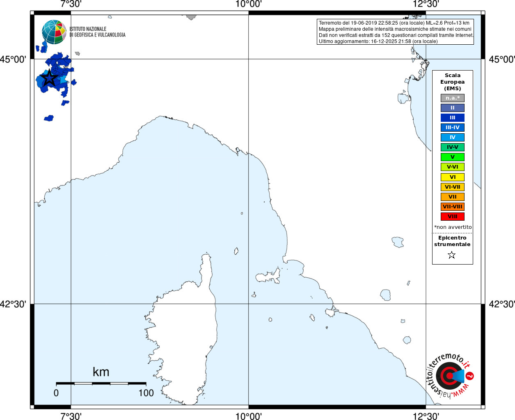Click the Elba island on the map
Viewport: 515px width, 420px height.
tap(268, 276)
